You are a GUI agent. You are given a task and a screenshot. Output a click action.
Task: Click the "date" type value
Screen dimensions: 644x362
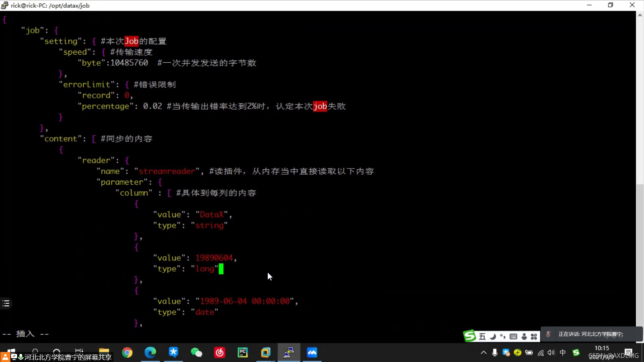pos(205,312)
